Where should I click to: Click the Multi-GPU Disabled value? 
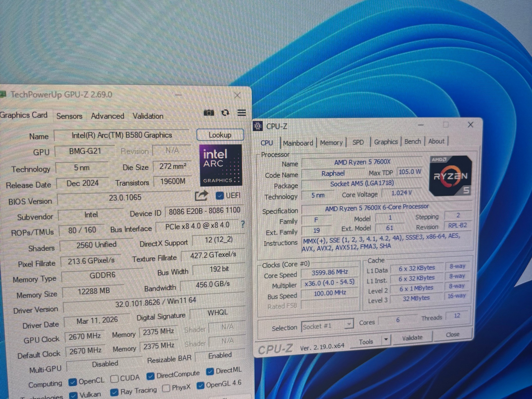click(x=105, y=364)
